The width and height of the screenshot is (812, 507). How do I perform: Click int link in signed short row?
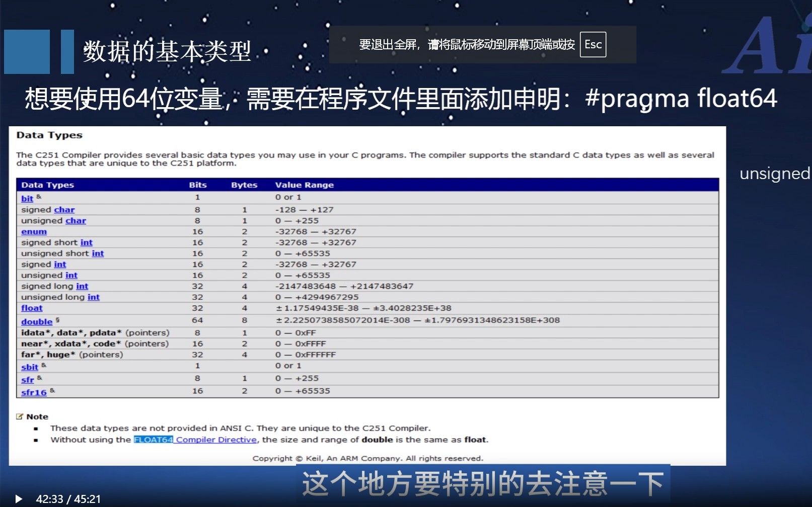pos(86,242)
